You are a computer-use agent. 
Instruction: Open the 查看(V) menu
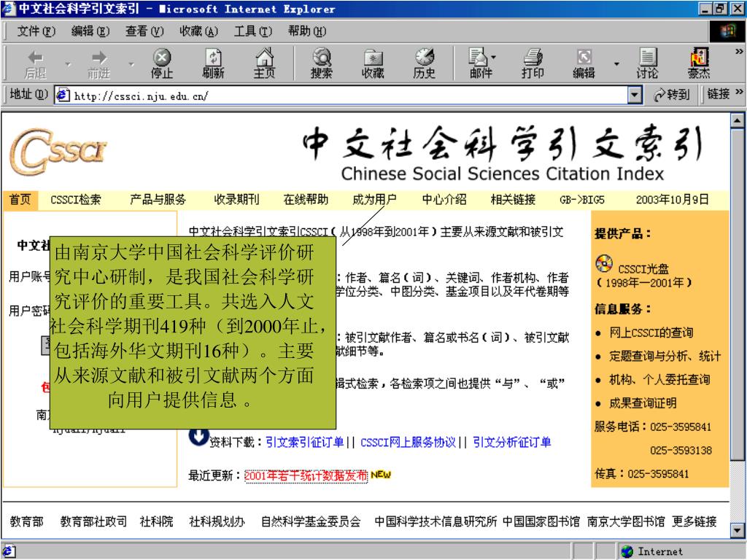pos(144,31)
